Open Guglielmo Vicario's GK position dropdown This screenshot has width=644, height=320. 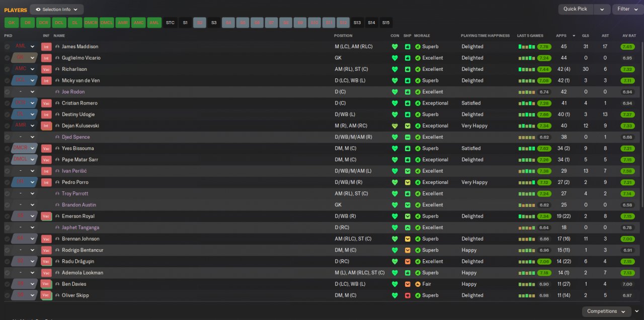[x=32, y=58]
